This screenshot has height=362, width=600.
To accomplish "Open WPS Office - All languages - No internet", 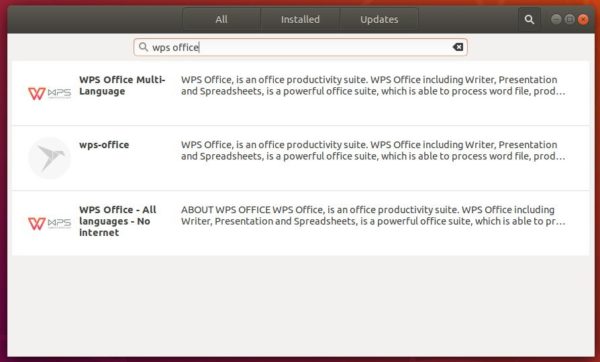I will tap(117, 221).
